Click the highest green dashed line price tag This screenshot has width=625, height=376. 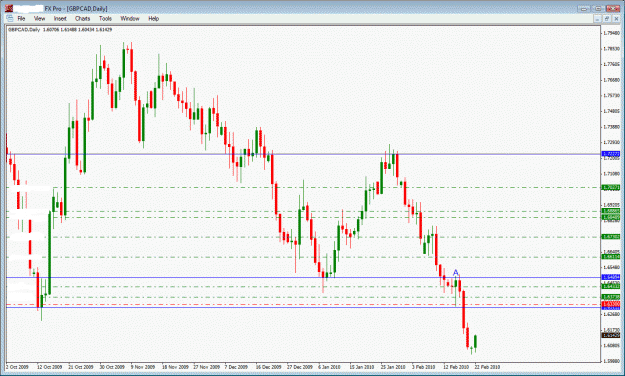(611, 187)
